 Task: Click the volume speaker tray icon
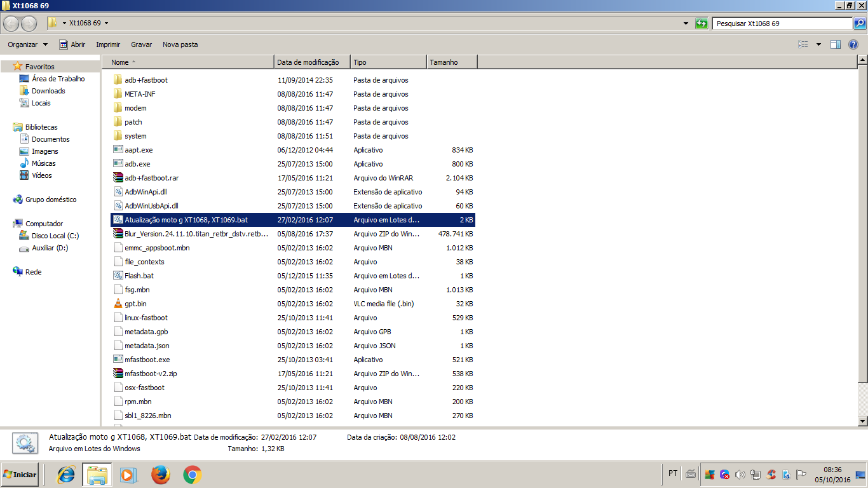[740, 475]
